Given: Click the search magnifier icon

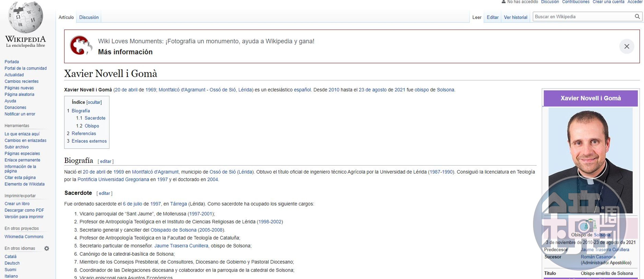Looking at the screenshot, I should 637,17.
